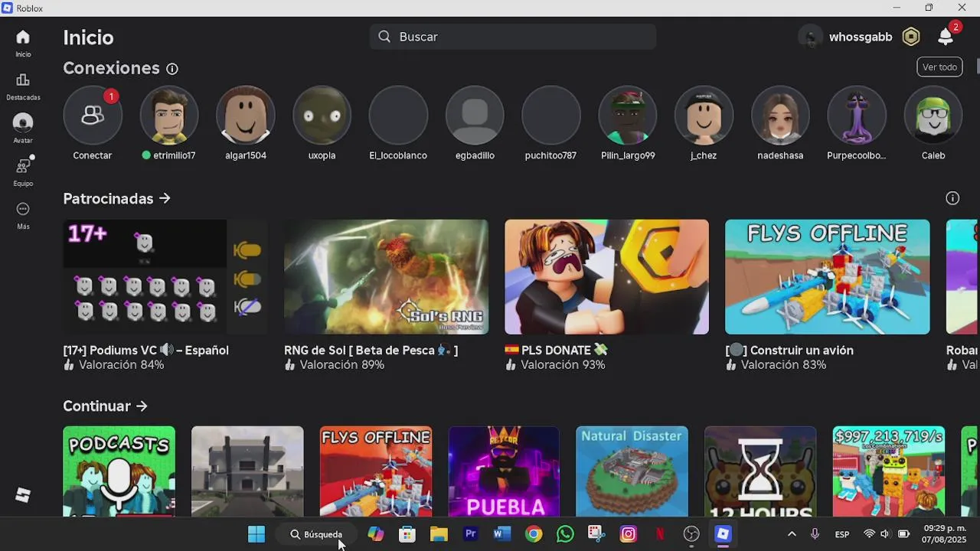The height and width of the screenshot is (551, 980).
Task: Open Microsoft Store from taskbar
Action: pos(407,534)
